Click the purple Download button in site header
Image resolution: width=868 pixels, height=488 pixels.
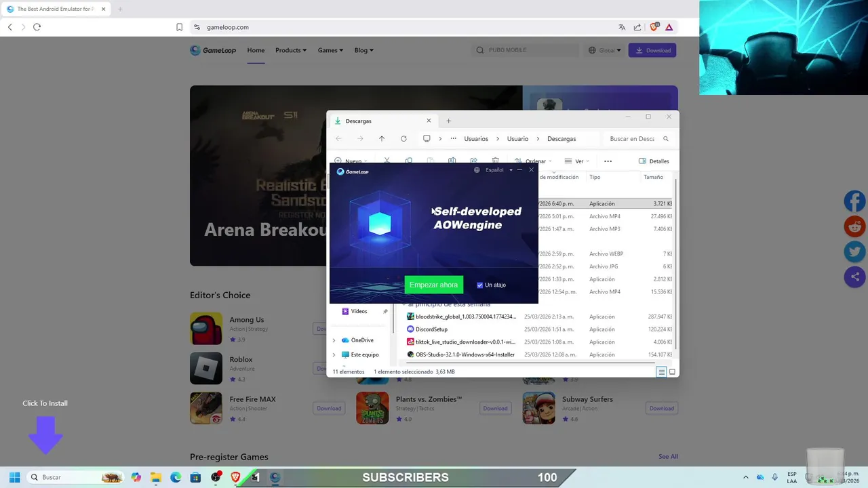tap(652, 50)
